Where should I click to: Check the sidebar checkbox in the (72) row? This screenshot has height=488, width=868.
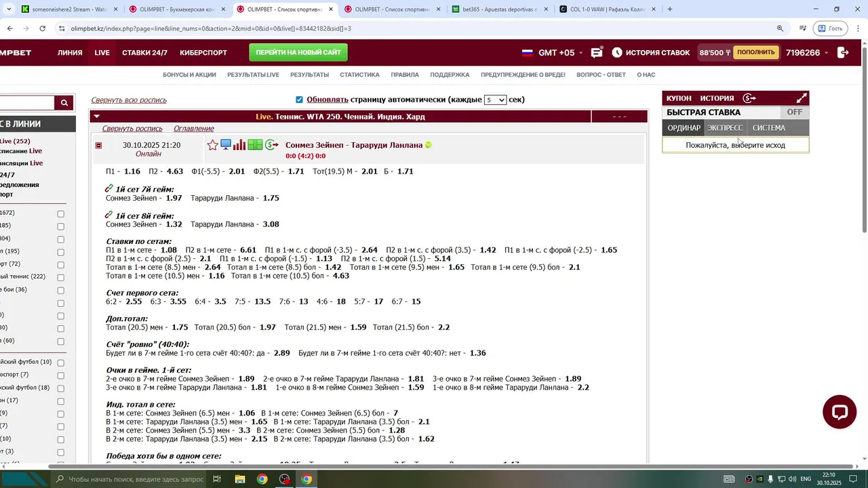point(60,265)
